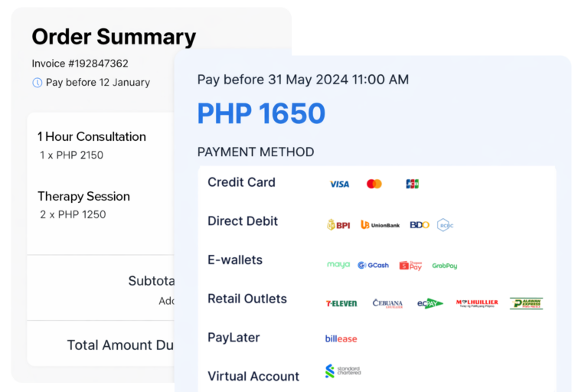This screenshot has height=392, width=588.
Task: Pick the GrabPay wallet logo
Action: click(x=444, y=266)
